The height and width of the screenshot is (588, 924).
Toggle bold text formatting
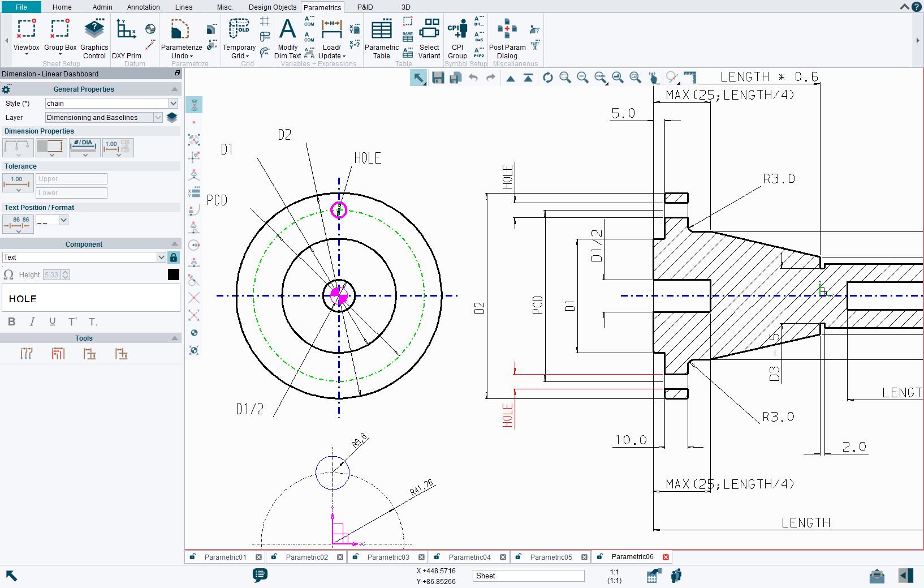(11, 321)
